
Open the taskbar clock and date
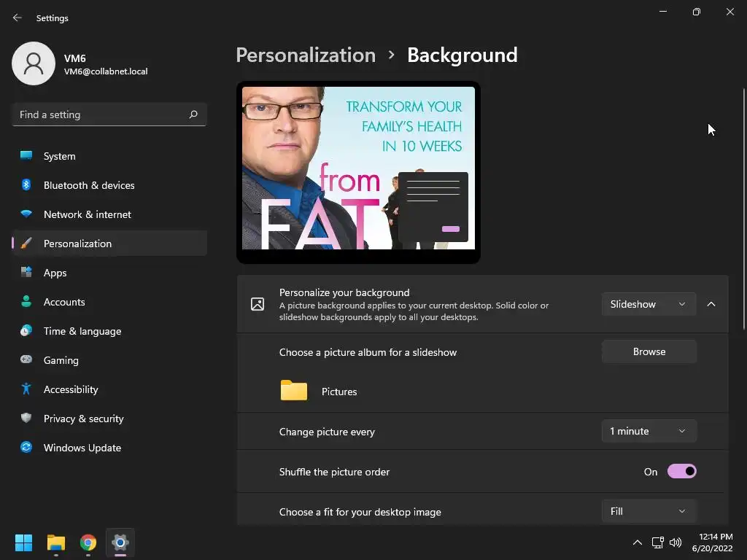click(x=712, y=542)
